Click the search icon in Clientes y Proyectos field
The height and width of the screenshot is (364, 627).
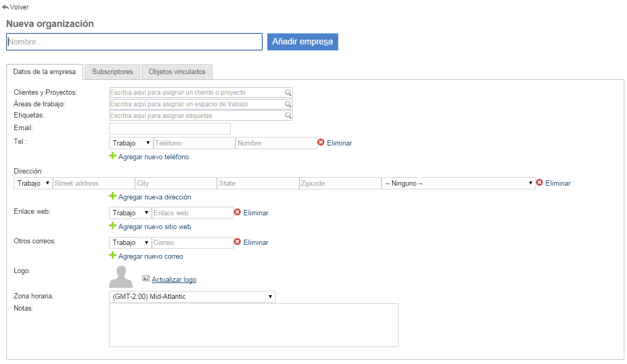click(x=288, y=93)
